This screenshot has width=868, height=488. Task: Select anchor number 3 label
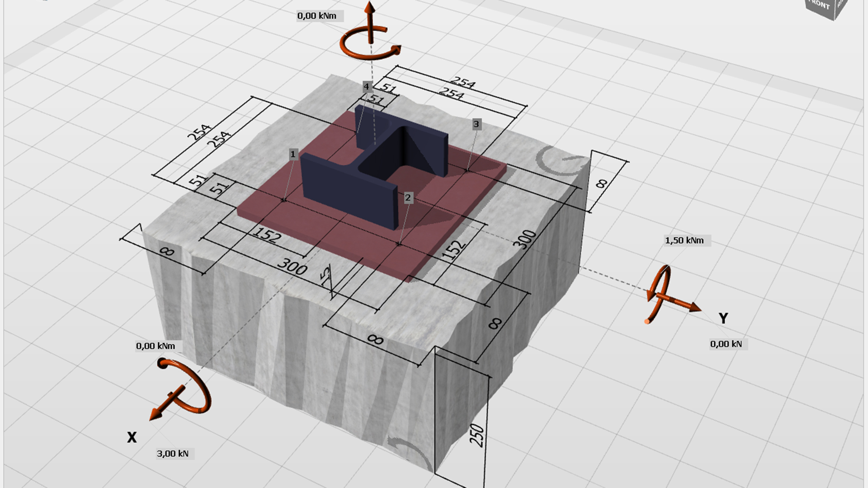(476, 124)
